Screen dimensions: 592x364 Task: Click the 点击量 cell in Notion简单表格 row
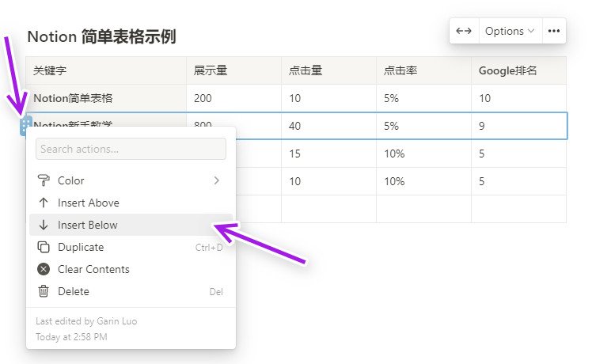329,98
